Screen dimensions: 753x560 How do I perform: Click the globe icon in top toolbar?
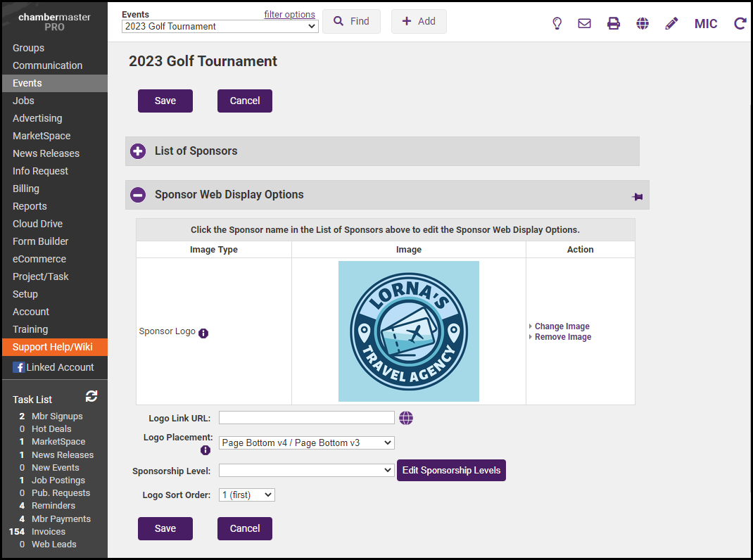pyautogui.click(x=643, y=23)
